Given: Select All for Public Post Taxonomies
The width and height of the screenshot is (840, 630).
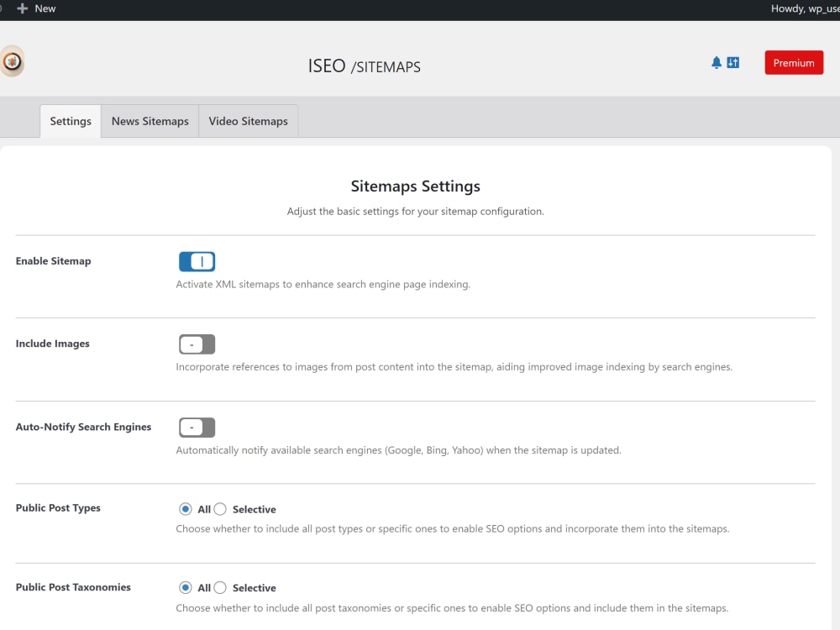Looking at the screenshot, I should click(186, 588).
